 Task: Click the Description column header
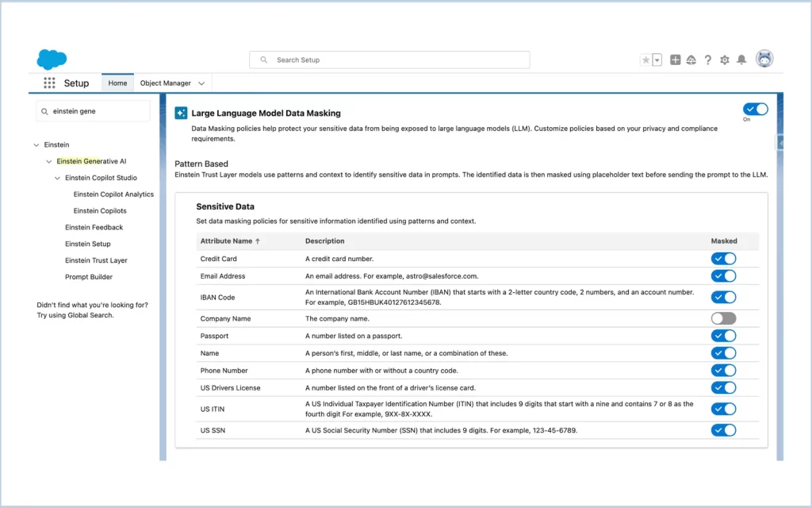(324, 241)
